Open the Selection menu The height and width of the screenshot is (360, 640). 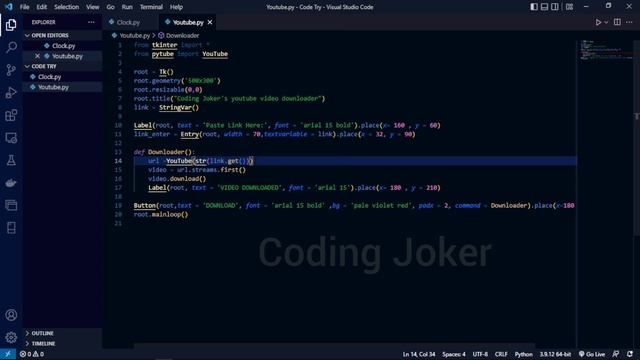67,7
